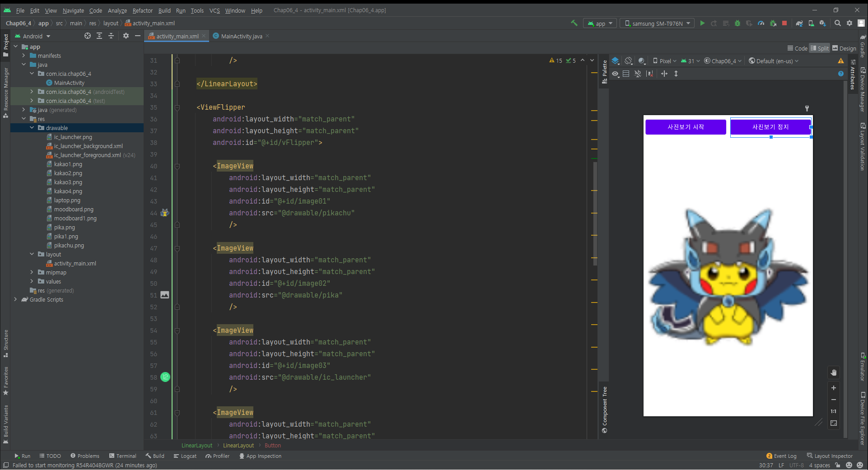Collapse all nodes in Project panel
Image resolution: width=868 pixels, height=470 pixels.
(111, 36)
